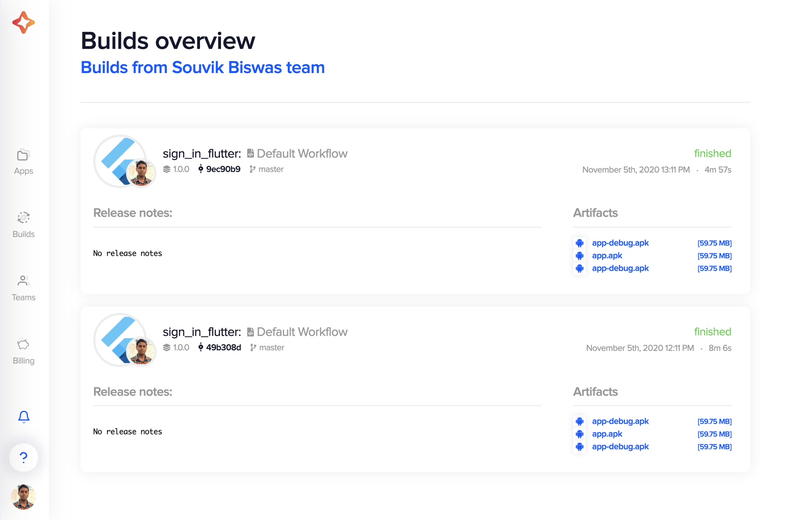
Task: Click Default Workflow label in build 49b308d
Action: 302,332
